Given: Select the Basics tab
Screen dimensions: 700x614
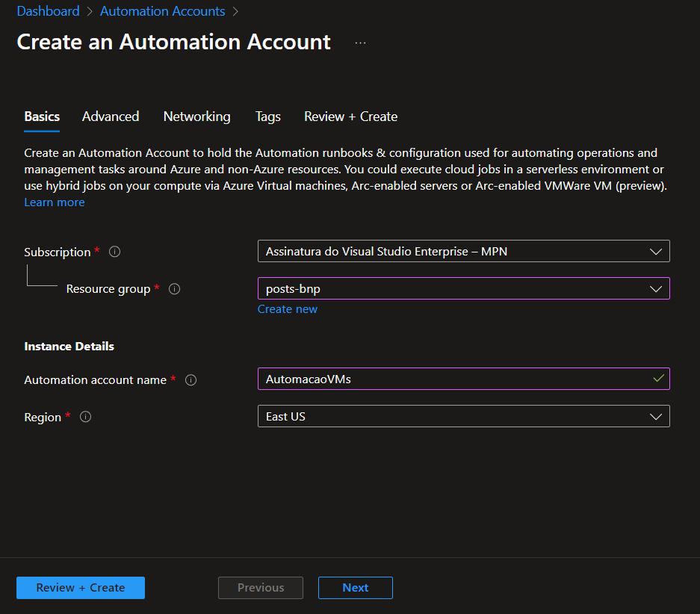Looking at the screenshot, I should 42,117.
